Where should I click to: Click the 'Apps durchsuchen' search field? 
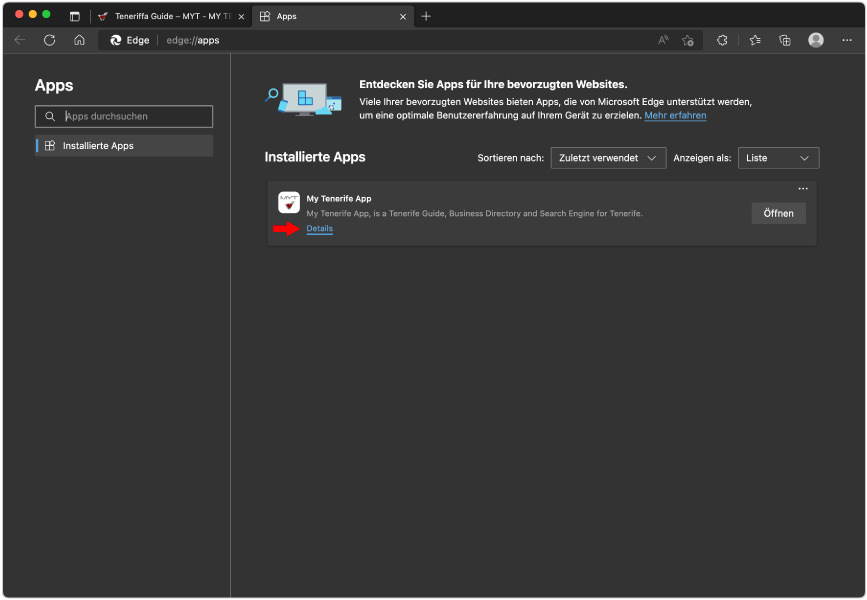click(124, 116)
